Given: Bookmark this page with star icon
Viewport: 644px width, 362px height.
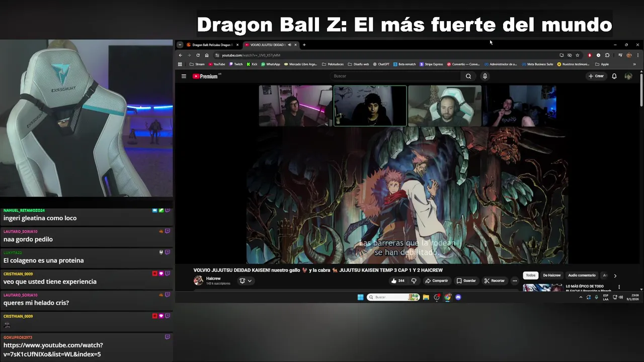Looking at the screenshot, I should pyautogui.click(x=578, y=55).
